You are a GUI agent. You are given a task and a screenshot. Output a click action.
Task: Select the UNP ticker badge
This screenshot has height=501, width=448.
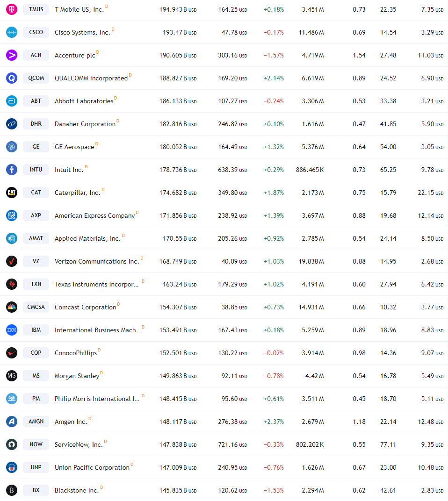(x=36, y=467)
